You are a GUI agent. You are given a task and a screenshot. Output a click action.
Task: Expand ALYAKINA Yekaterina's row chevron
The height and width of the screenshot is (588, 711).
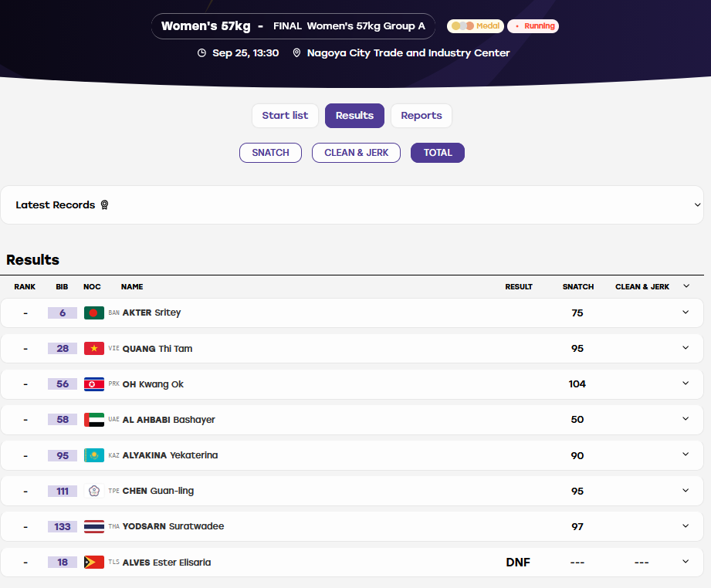click(x=686, y=455)
